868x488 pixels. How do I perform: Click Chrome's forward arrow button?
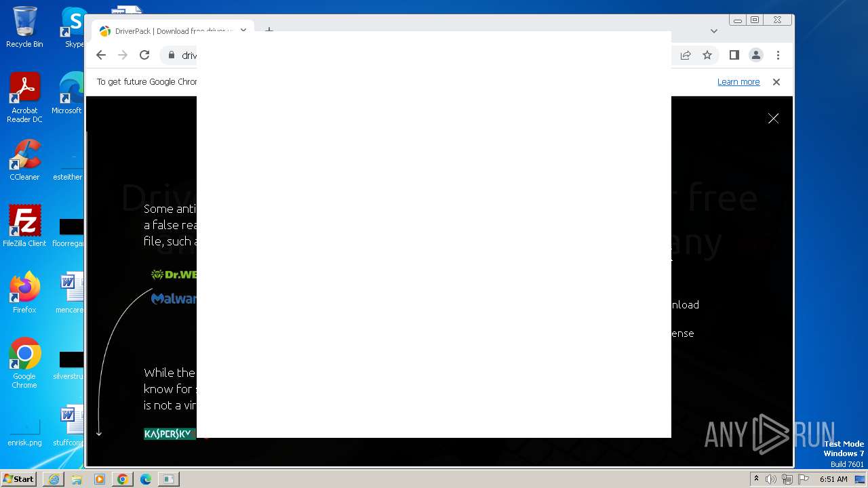click(123, 56)
